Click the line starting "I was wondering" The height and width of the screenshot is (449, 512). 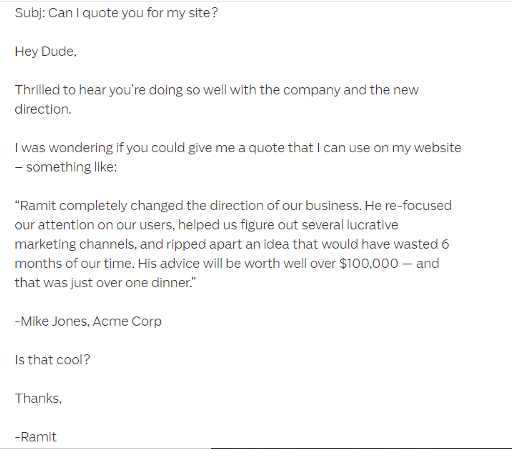[238, 148]
